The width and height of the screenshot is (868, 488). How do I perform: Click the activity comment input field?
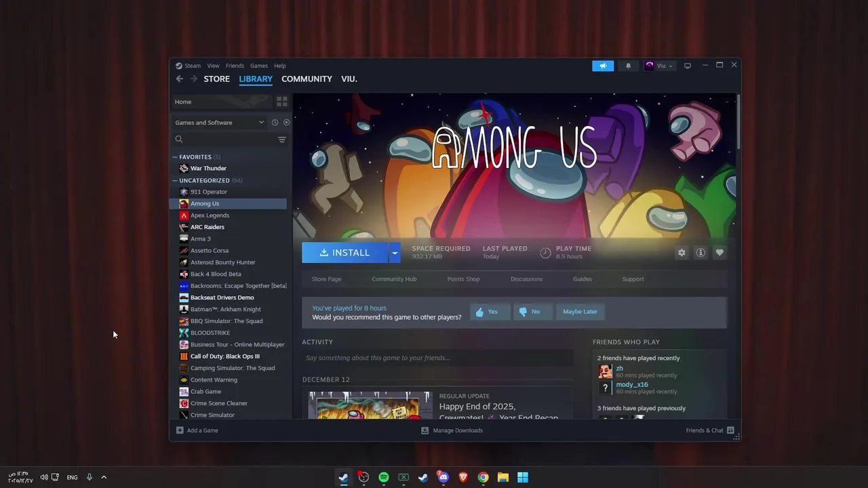pyautogui.click(x=437, y=358)
